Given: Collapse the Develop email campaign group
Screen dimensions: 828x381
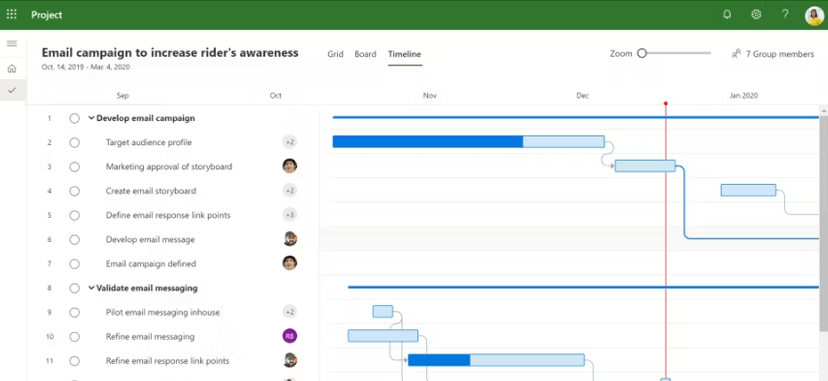Looking at the screenshot, I should click(x=91, y=118).
